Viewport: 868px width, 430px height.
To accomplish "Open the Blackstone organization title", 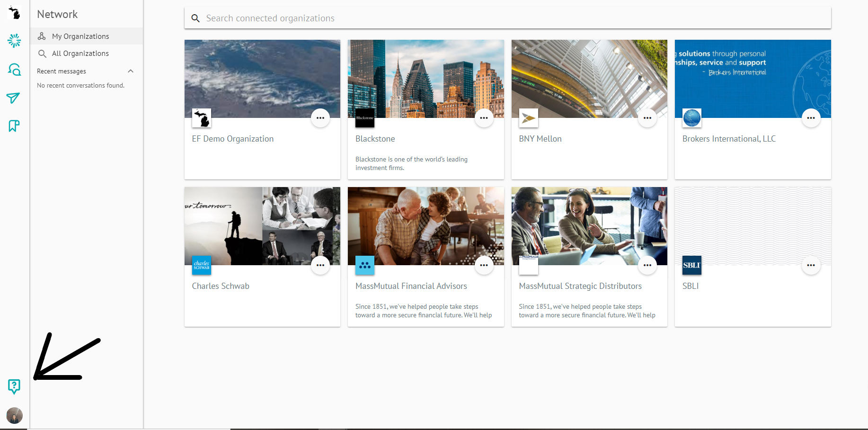I will 375,139.
